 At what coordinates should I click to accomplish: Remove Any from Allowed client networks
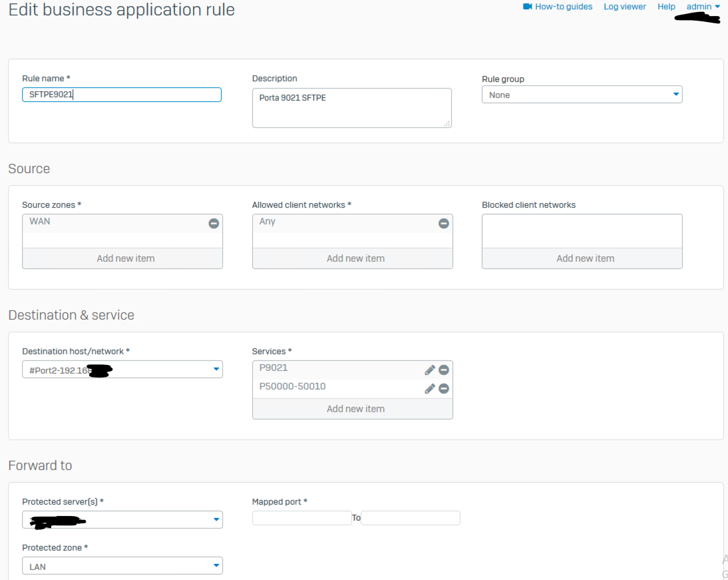(x=444, y=224)
